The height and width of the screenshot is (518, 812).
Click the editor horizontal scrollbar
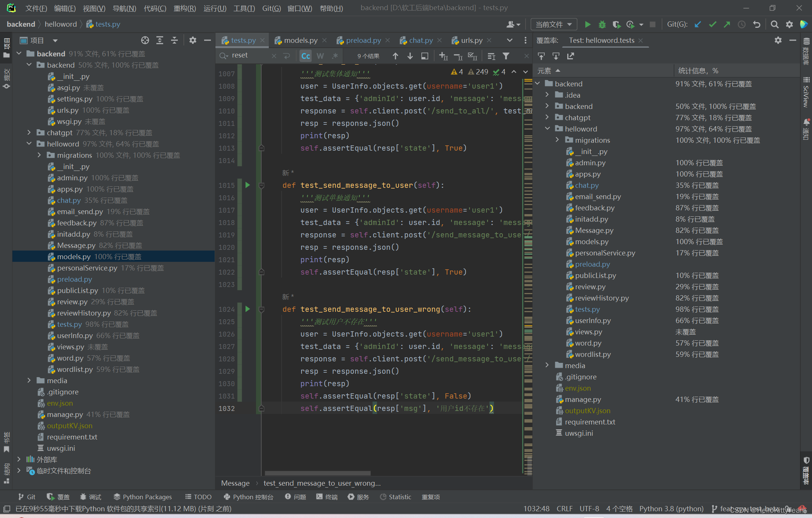318,473
